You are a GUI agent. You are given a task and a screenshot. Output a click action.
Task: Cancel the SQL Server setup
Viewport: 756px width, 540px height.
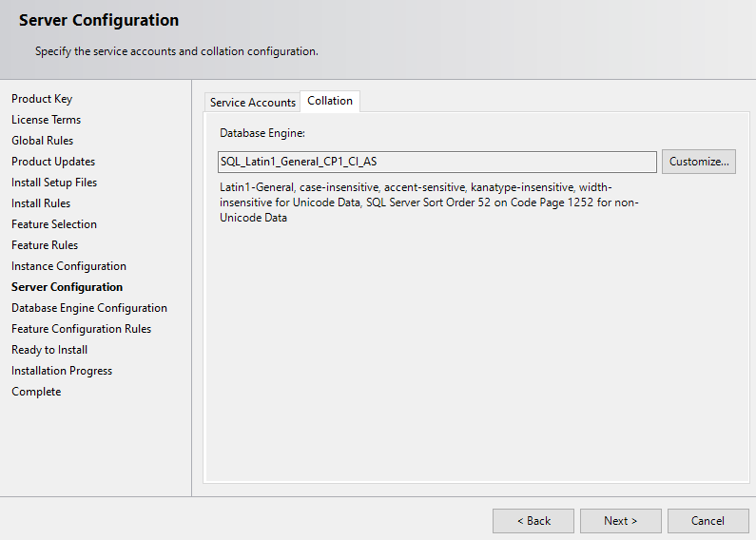(x=708, y=521)
